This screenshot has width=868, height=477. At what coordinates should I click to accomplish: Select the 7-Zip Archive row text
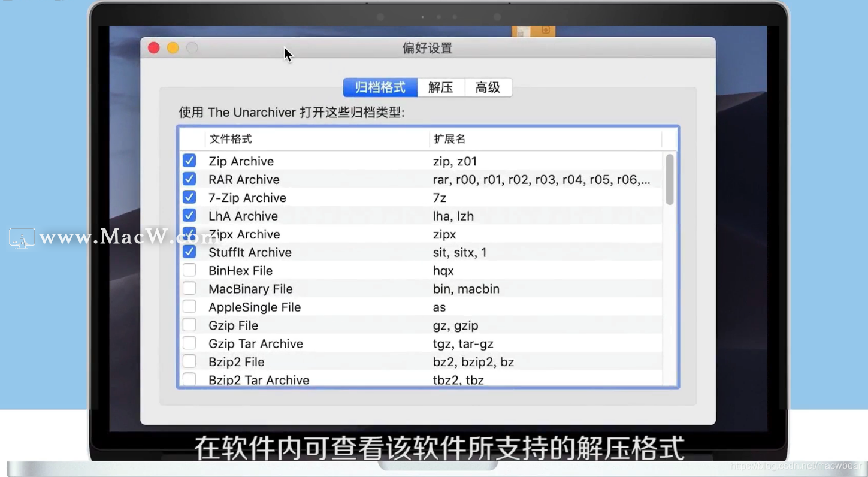pyautogui.click(x=247, y=198)
